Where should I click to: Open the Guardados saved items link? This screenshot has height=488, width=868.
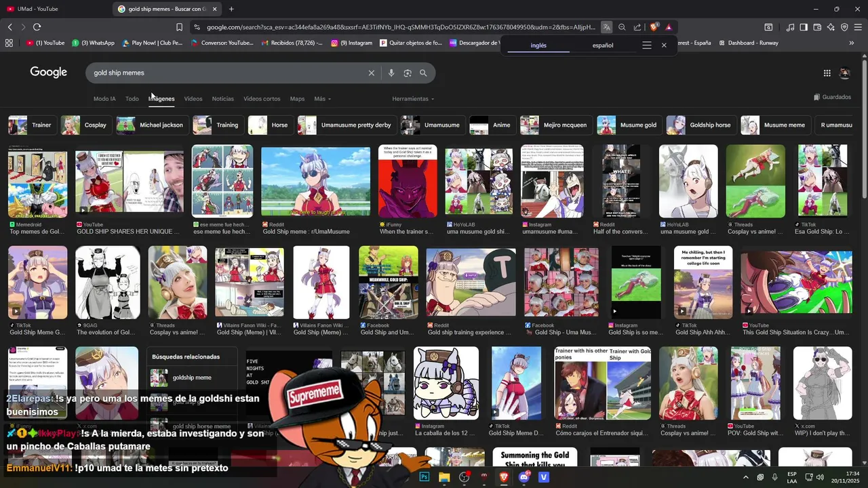tap(833, 97)
